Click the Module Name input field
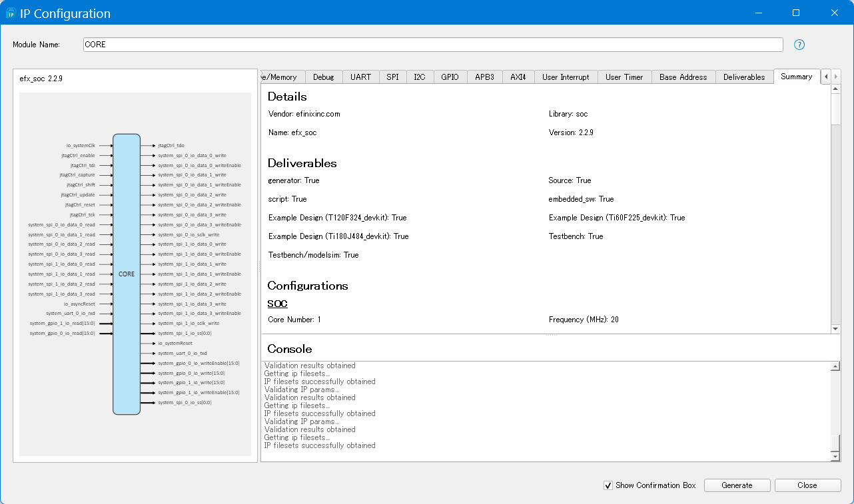This screenshot has width=854, height=504. pos(433,45)
